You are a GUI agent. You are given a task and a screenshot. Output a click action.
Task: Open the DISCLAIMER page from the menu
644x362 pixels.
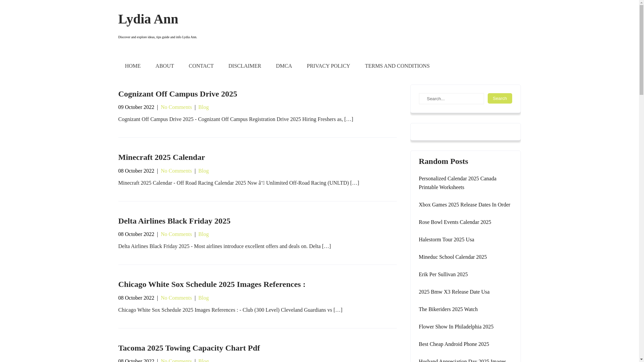click(245, 66)
